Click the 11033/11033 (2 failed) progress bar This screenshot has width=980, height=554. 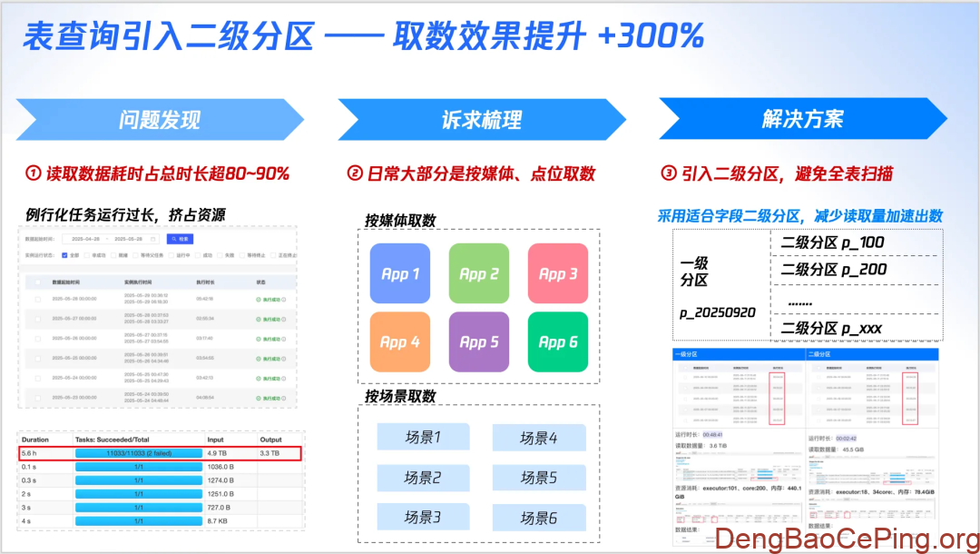(x=138, y=453)
